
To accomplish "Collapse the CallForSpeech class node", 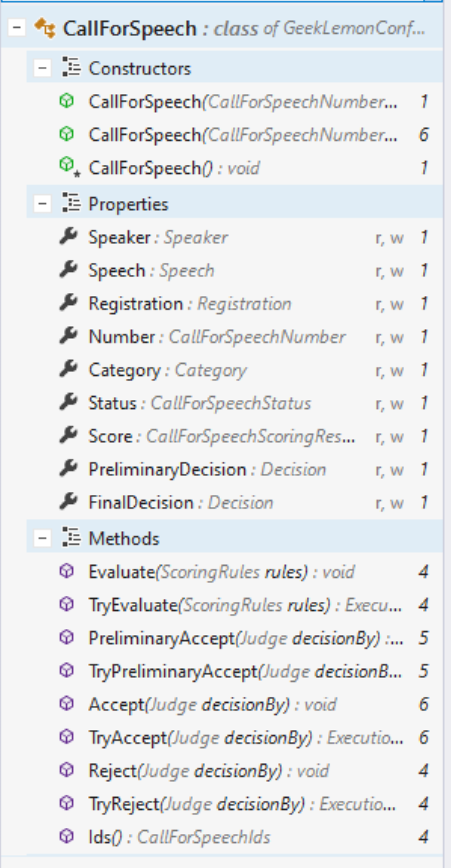I will (17, 27).
